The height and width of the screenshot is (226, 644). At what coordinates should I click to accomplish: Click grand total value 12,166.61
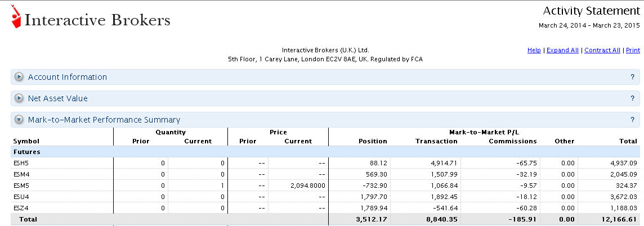[x=620, y=219]
